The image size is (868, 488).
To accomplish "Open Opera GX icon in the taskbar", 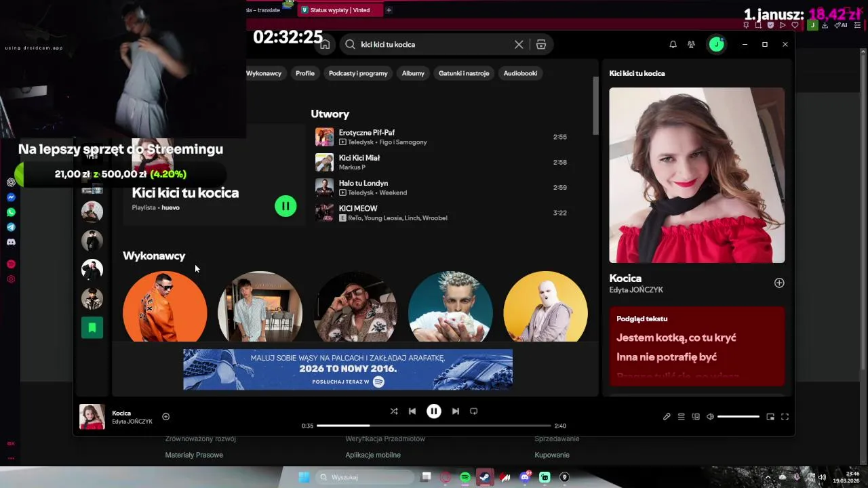I will tap(446, 477).
